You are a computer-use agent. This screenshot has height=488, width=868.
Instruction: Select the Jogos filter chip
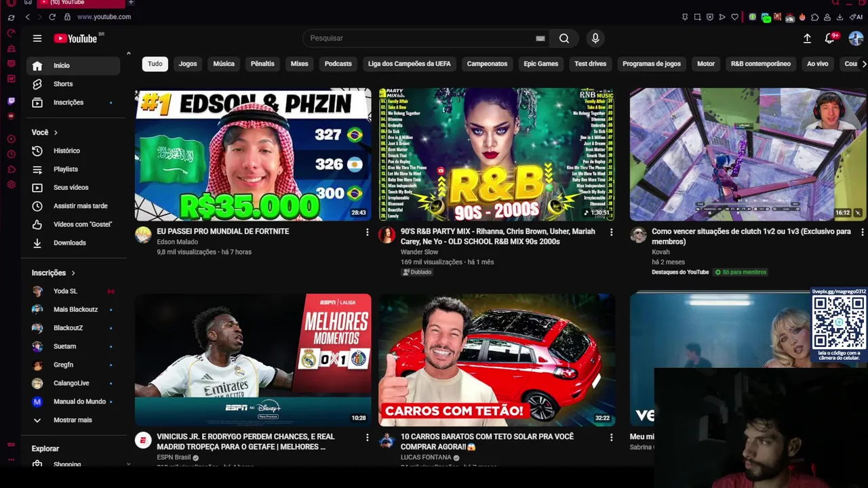pyautogui.click(x=188, y=64)
